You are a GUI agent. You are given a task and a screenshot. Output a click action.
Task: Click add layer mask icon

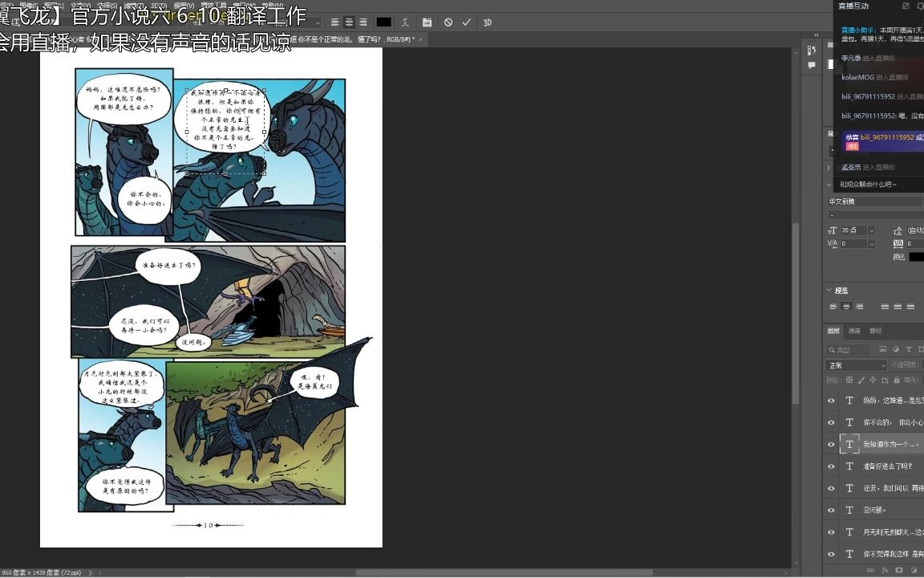(899, 570)
